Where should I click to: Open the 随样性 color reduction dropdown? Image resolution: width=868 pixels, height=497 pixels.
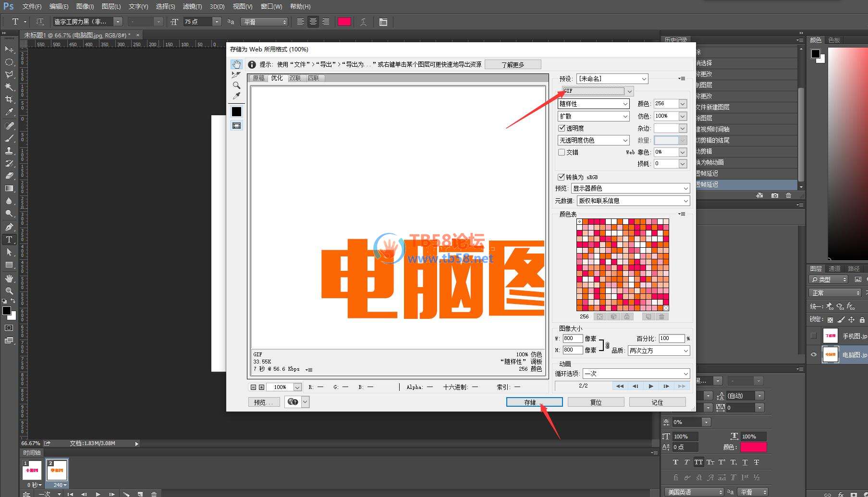593,104
